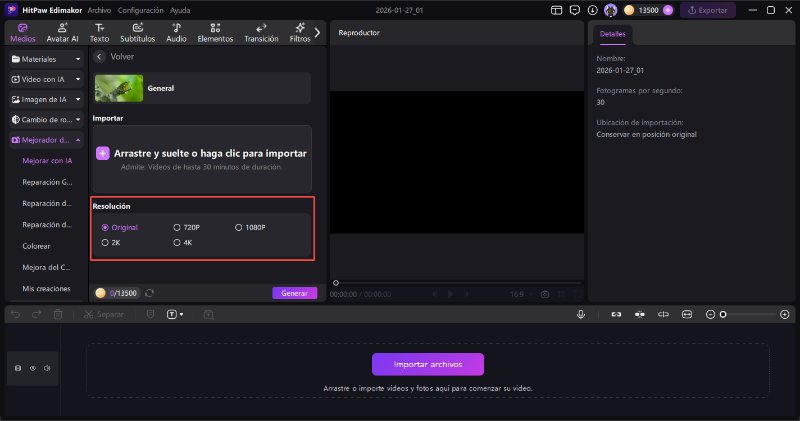Click the microphone record voice icon
This screenshot has width=800, height=421.
pyautogui.click(x=581, y=314)
